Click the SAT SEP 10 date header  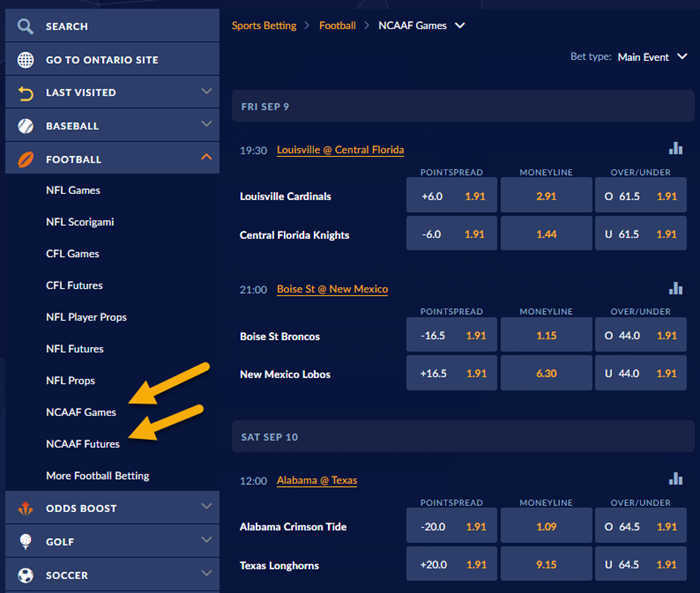tap(463, 437)
